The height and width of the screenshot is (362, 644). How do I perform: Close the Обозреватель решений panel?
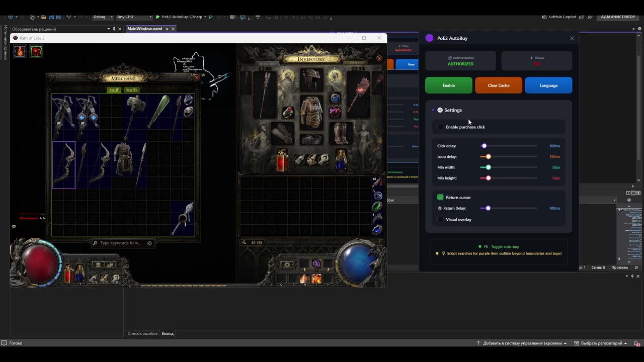coord(119,29)
